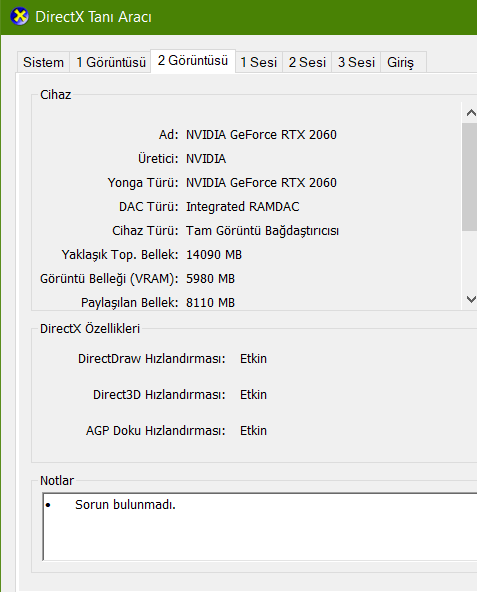Open the 3 Sesi tab
The image size is (477, 592).
[356, 62]
